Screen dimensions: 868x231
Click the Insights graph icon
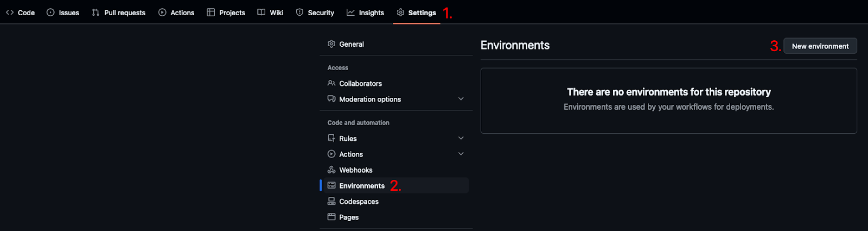(350, 13)
